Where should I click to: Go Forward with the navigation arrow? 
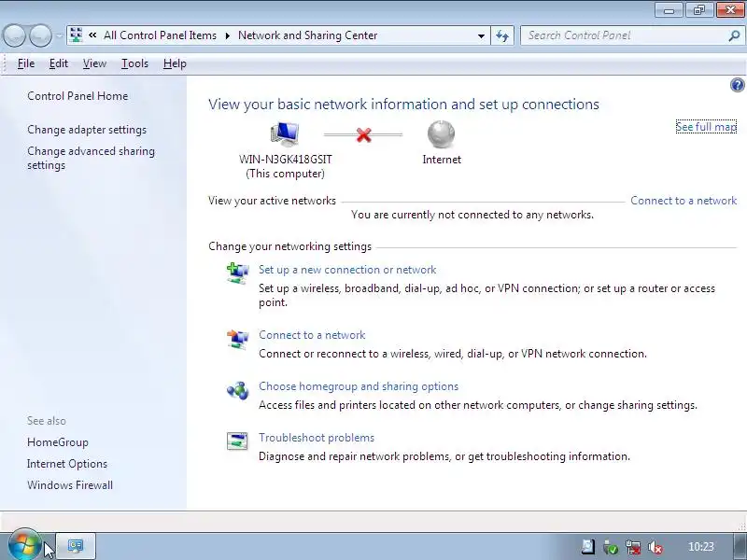point(40,35)
